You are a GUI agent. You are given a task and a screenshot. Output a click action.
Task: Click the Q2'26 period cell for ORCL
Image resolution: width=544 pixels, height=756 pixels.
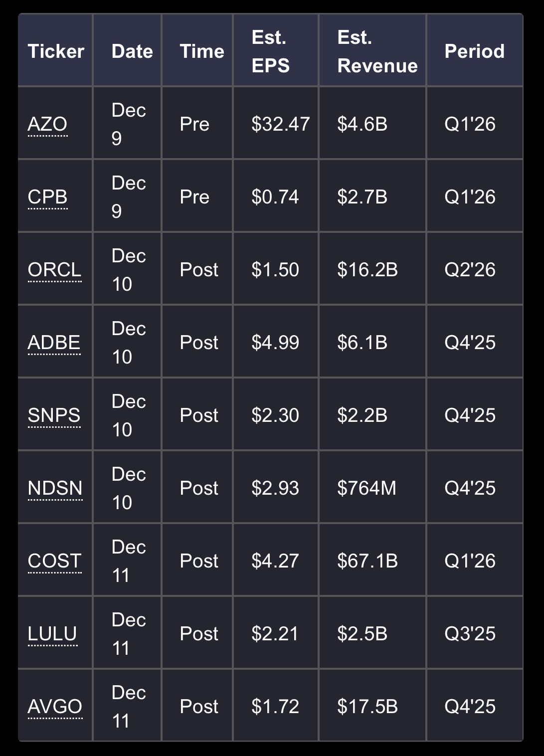point(475,269)
